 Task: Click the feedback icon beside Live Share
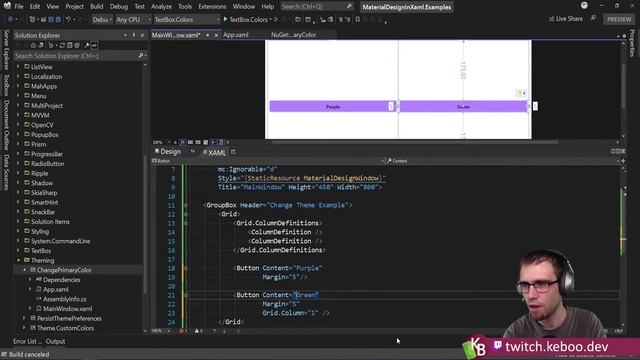click(593, 18)
